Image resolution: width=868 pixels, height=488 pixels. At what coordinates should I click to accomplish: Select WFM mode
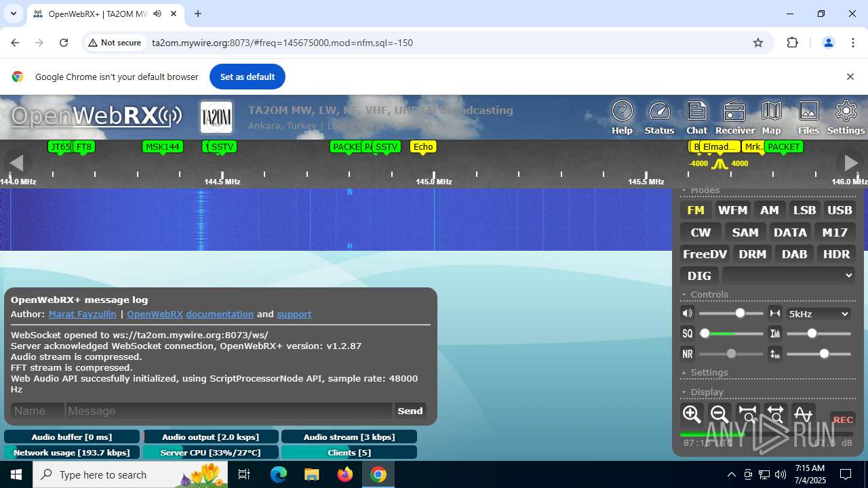(x=732, y=210)
